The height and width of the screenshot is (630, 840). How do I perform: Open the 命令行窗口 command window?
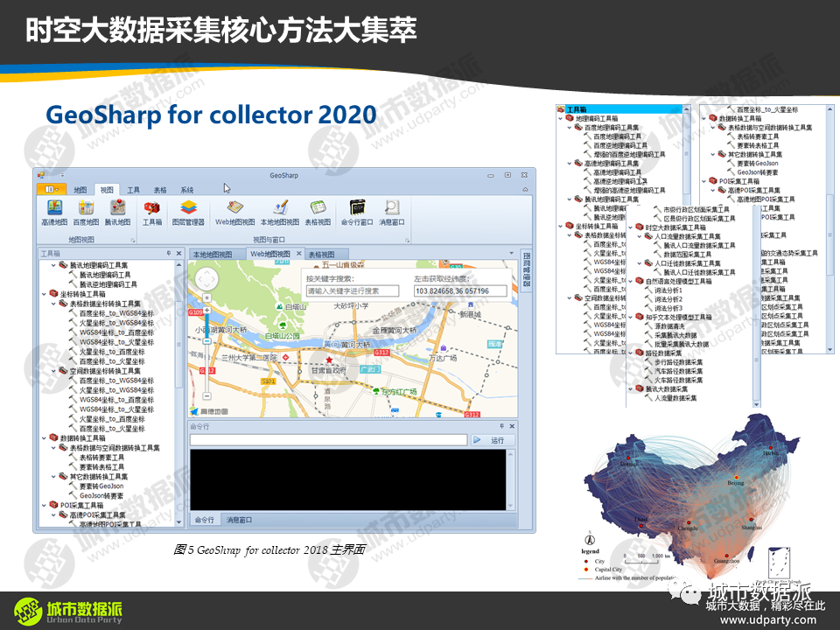click(x=357, y=213)
